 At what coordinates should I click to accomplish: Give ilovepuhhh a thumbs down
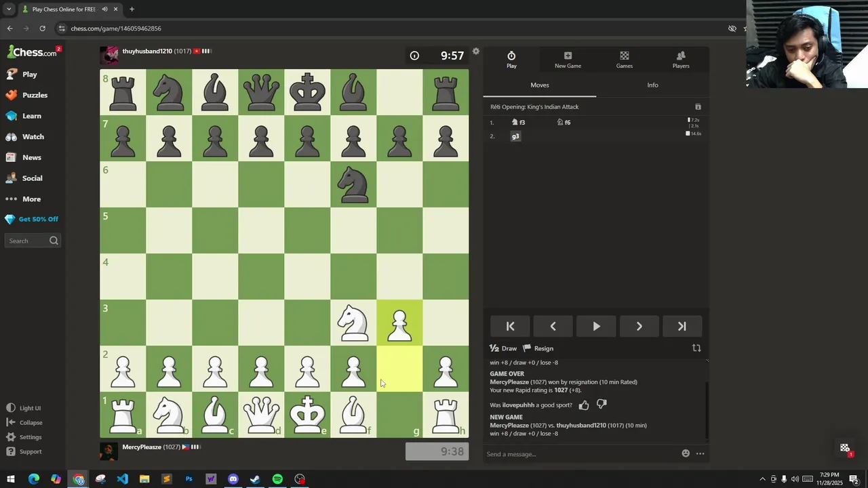[601, 405]
